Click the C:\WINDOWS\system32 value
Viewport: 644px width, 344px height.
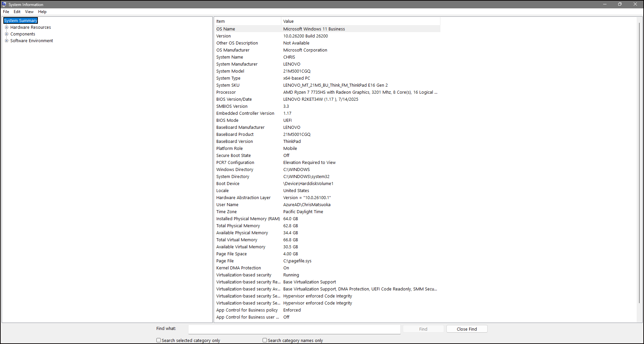tap(306, 177)
